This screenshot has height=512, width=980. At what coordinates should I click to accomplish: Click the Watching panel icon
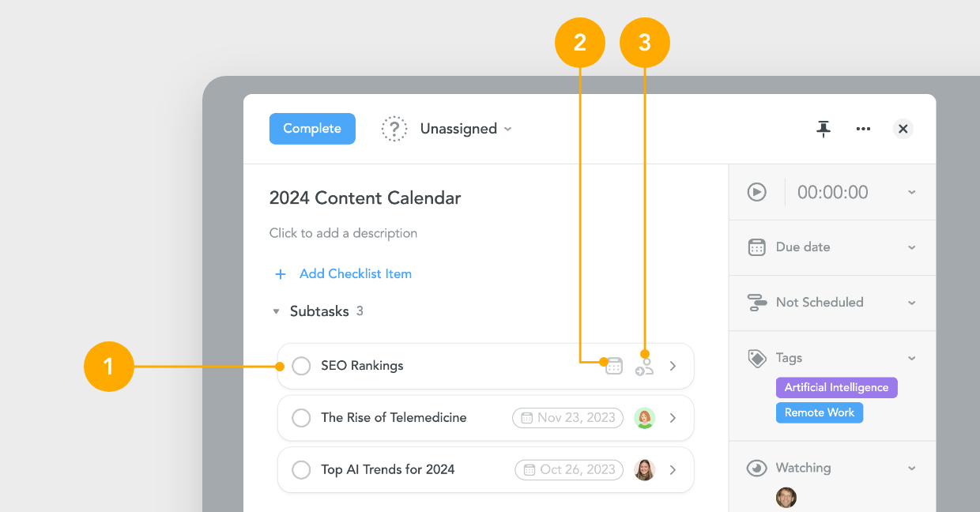pos(757,467)
